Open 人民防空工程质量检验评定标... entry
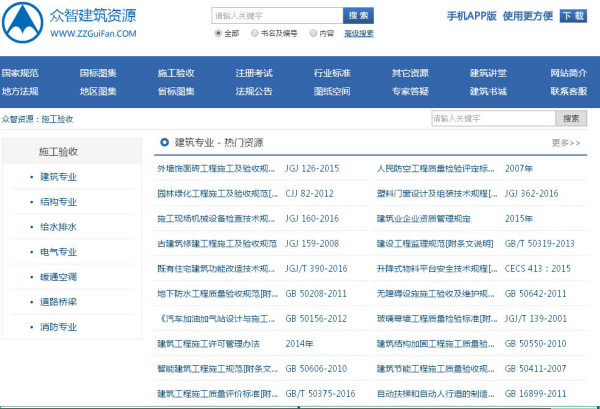 click(435, 168)
